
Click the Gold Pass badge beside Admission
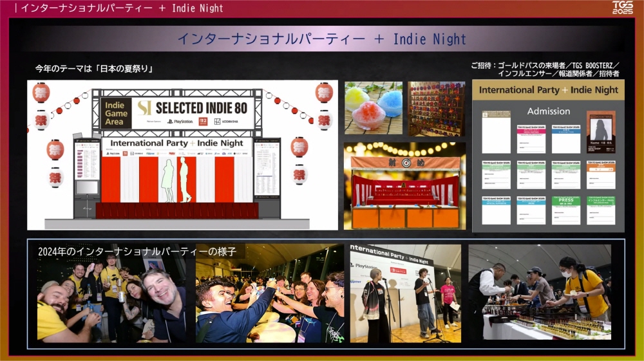(496, 132)
